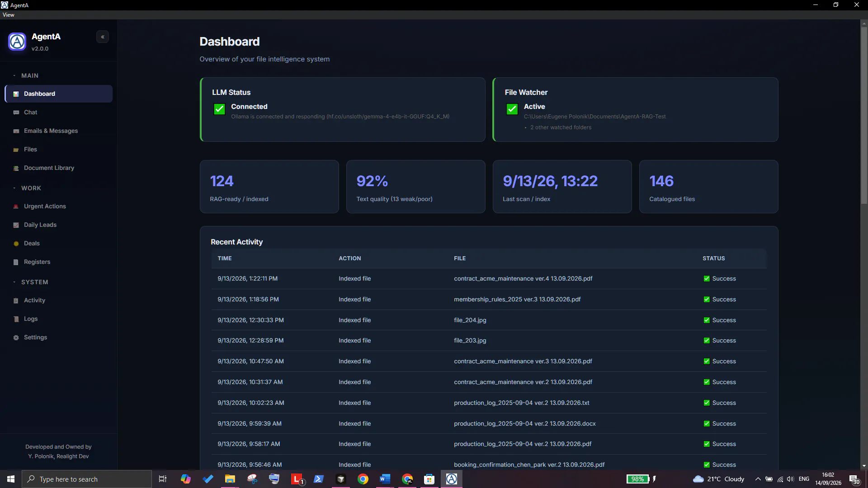Image resolution: width=868 pixels, height=488 pixels.
Task: Open the Dashboard sidebar item
Action: click(x=59, y=94)
